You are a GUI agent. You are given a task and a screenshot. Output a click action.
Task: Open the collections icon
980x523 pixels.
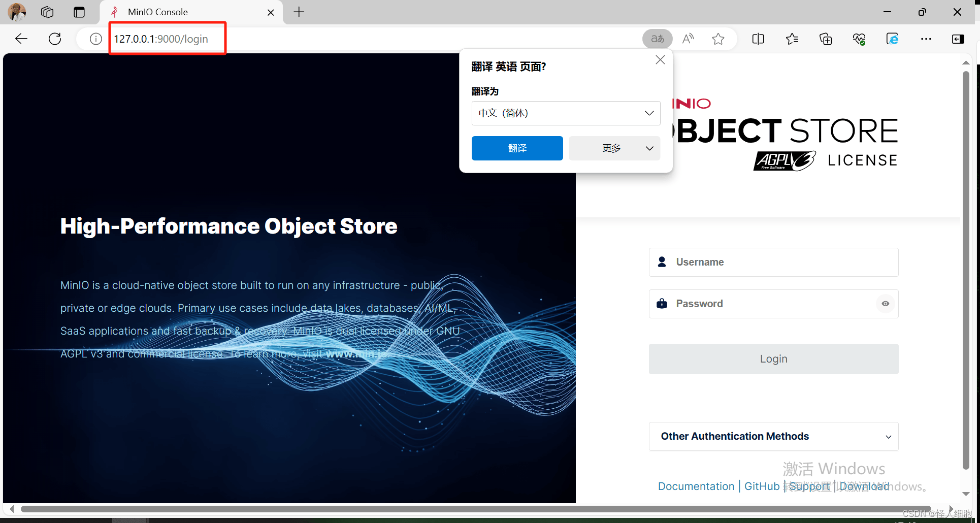(x=826, y=39)
